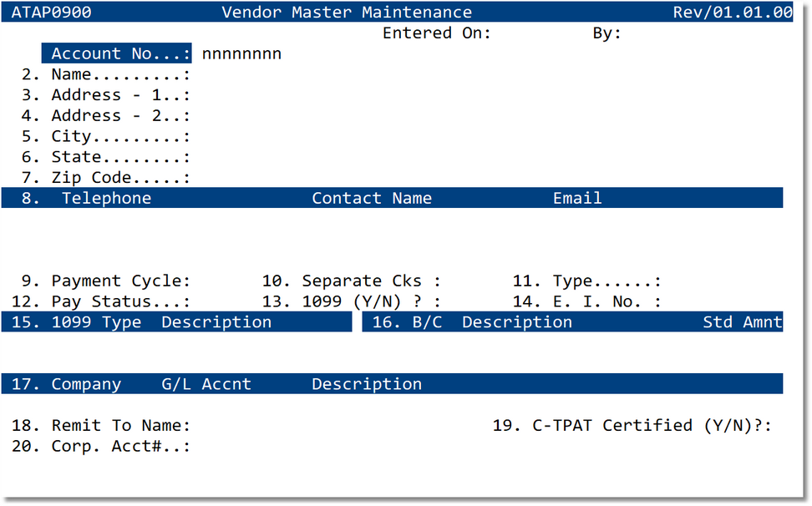This screenshot has height=506, width=812.
Task: Click the Address - 1 field
Action: pyautogui.click(x=120, y=95)
